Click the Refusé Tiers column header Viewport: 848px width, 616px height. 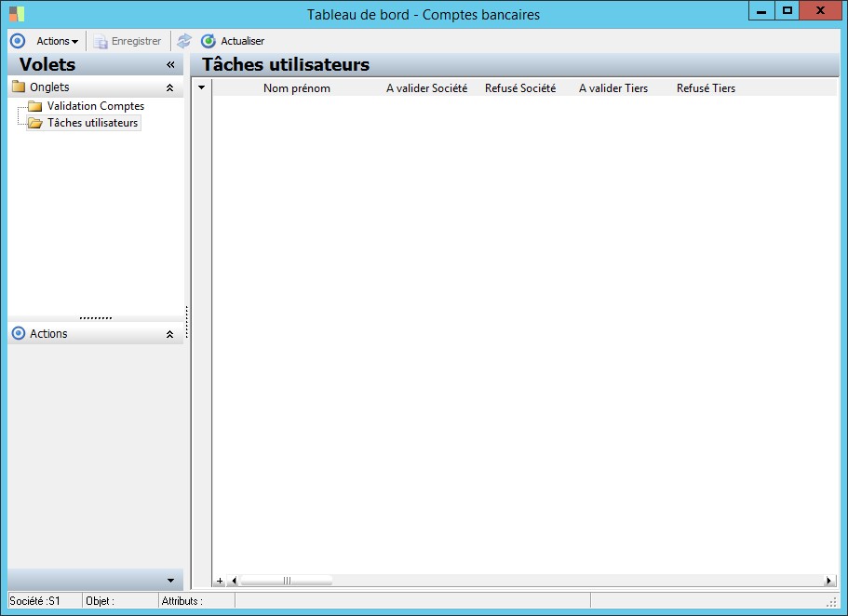(706, 88)
